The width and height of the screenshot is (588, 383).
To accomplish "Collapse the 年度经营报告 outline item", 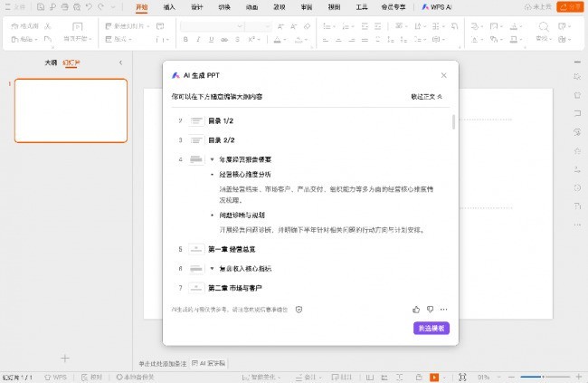I will point(213,159).
